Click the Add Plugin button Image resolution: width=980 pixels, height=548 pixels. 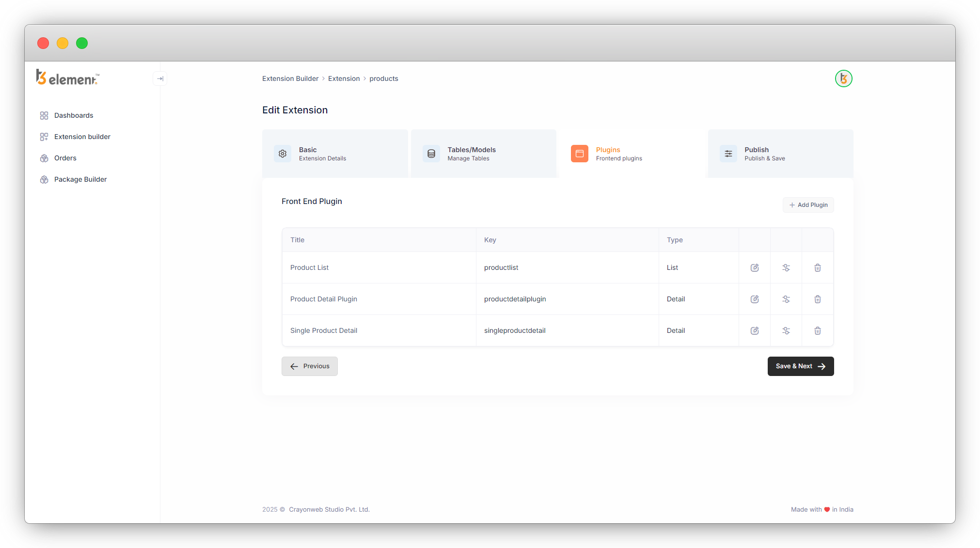coord(808,205)
